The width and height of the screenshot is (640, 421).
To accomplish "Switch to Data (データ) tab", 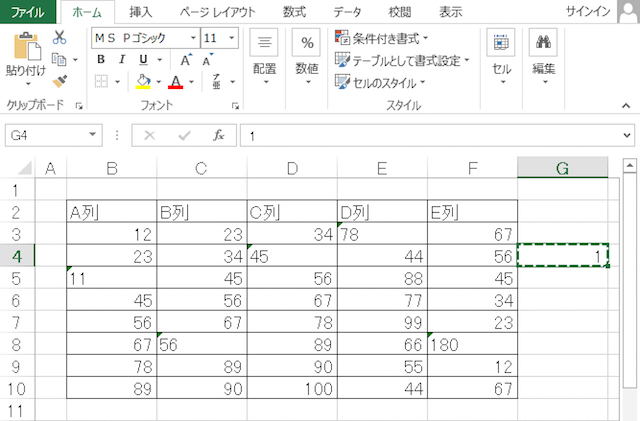I will point(347,12).
